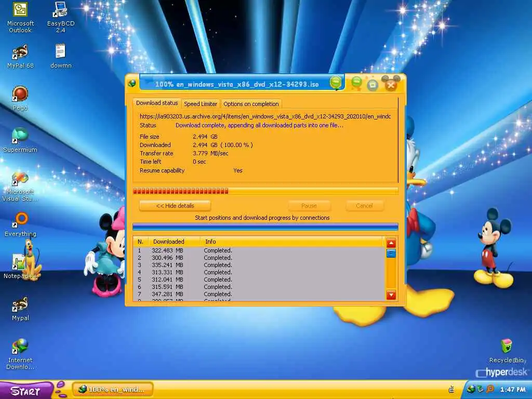Viewport: 532px width, 399px height.
Task: Maximize the download dialog with the grey button
Action: (x=373, y=85)
